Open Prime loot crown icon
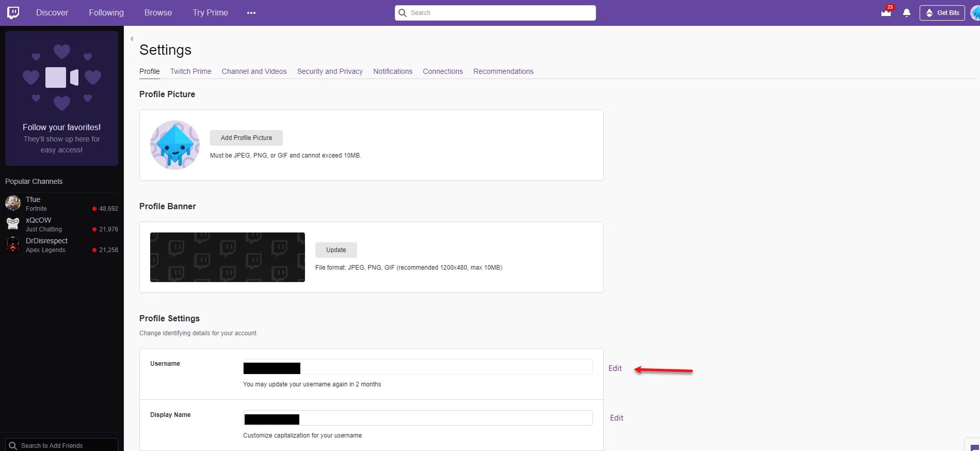This screenshot has height=451, width=980. [886, 12]
